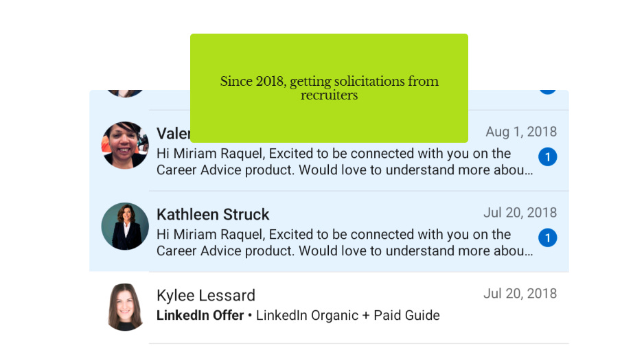Open Kathleen Struck's profile photo
This screenshot has width=644, height=361.
[x=125, y=226]
